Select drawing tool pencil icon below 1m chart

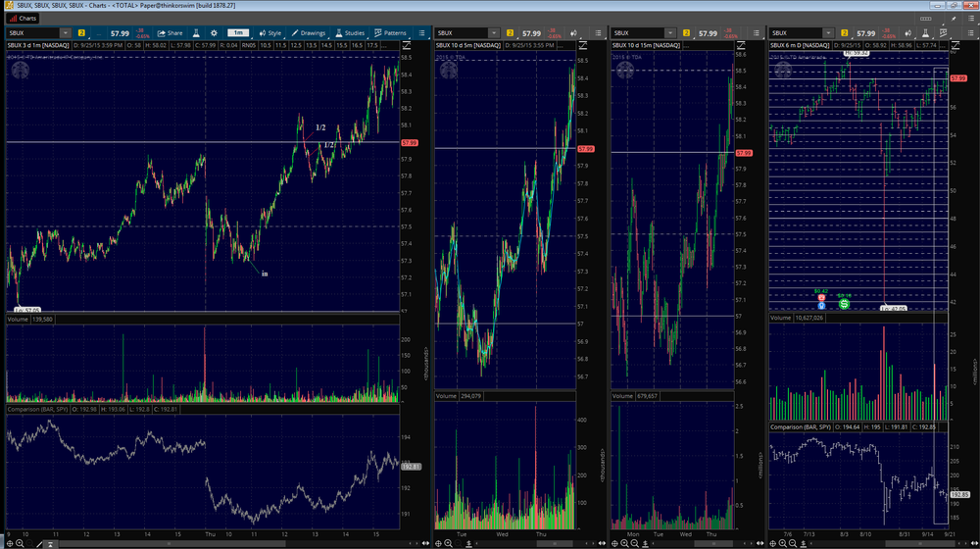(x=40, y=544)
